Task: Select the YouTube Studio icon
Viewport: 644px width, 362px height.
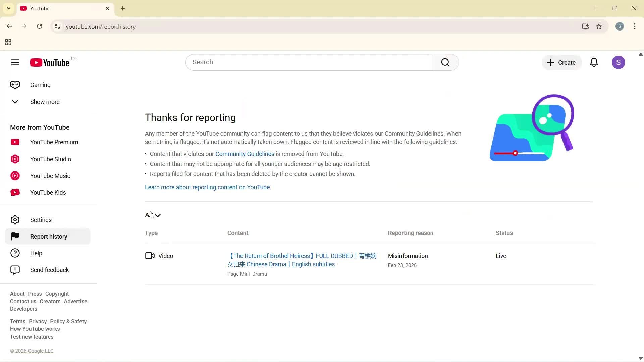Action: click(15, 159)
